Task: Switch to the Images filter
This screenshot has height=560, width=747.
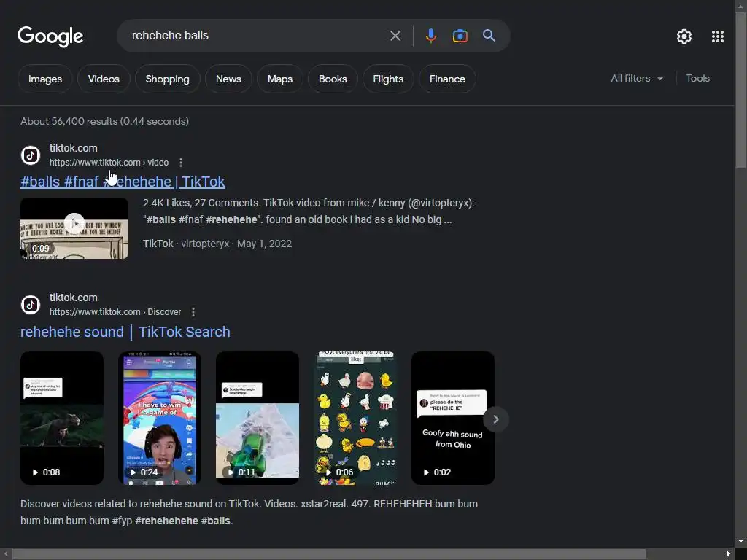Action: 44,79
